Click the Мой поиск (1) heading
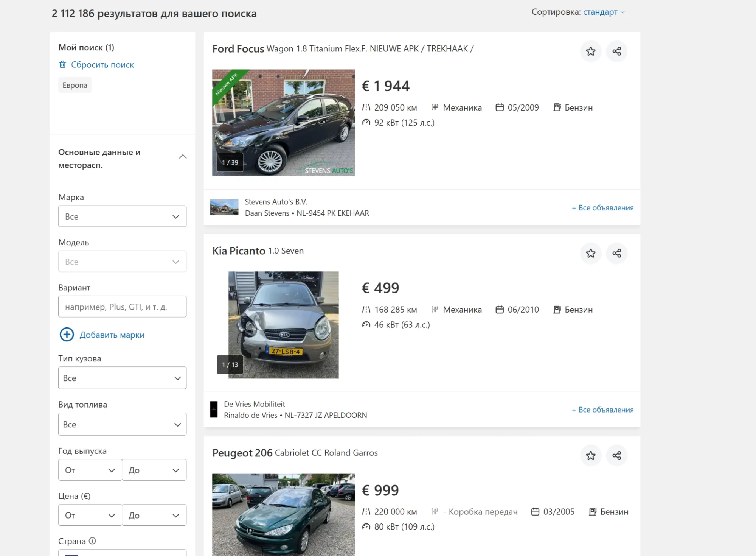The width and height of the screenshot is (756, 556). pyautogui.click(x=86, y=48)
